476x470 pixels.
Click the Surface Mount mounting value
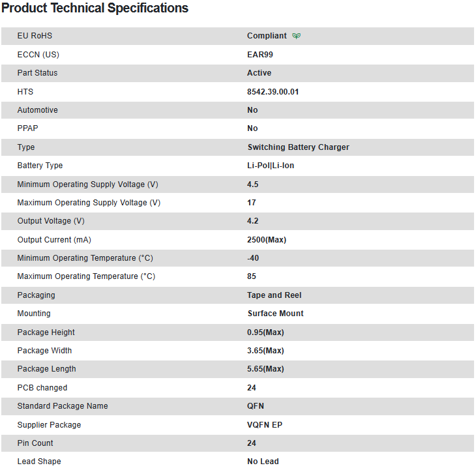pos(275,314)
